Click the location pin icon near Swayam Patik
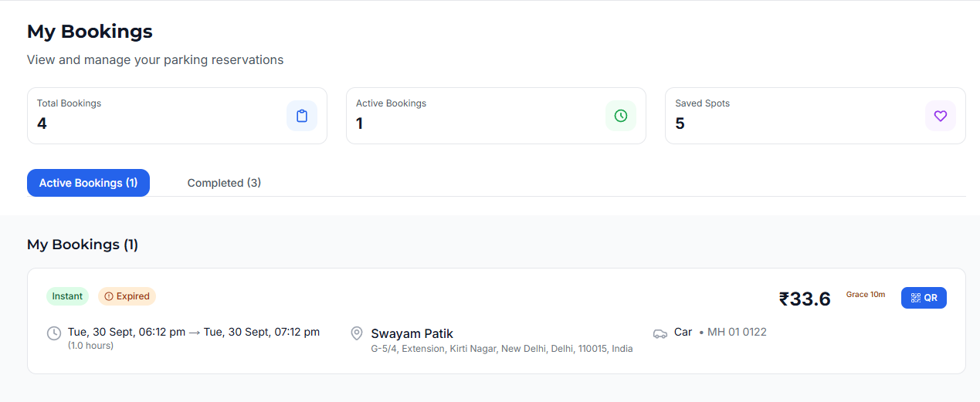The image size is (980, 402). click(x=357, y=333)
